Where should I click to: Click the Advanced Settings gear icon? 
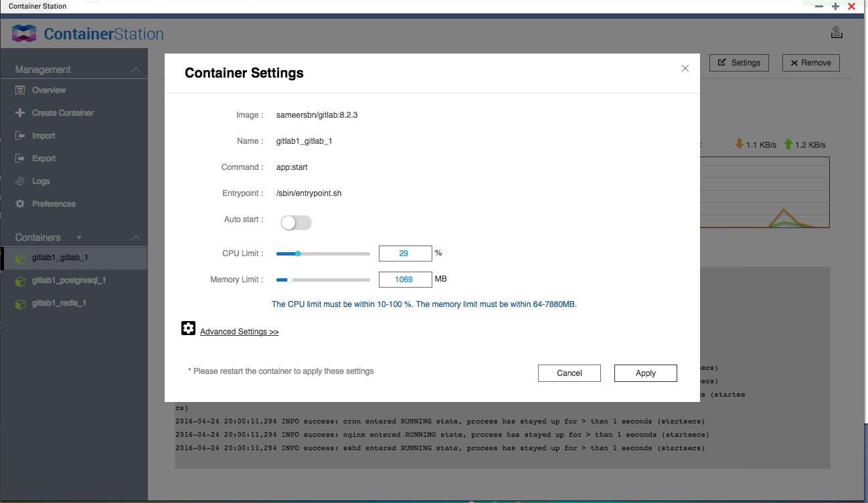pos(188,328)
